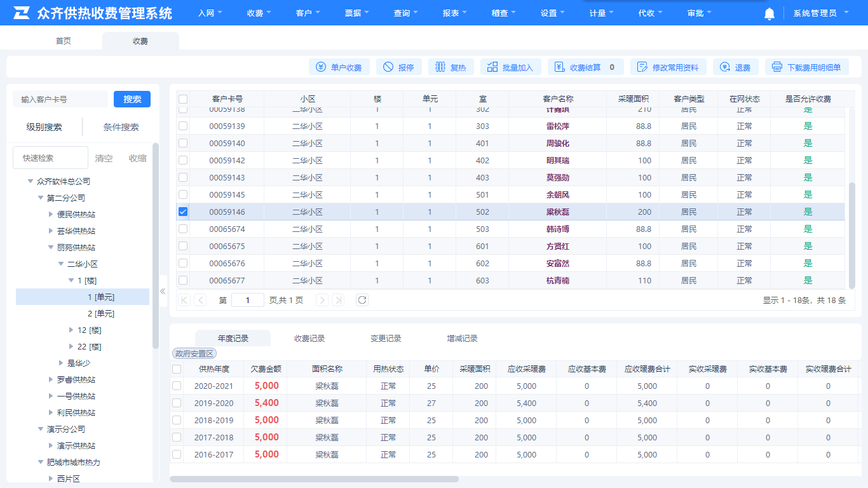Check the row for customer 00059139
Screen dimensions: 868x488
click(183, 126)
